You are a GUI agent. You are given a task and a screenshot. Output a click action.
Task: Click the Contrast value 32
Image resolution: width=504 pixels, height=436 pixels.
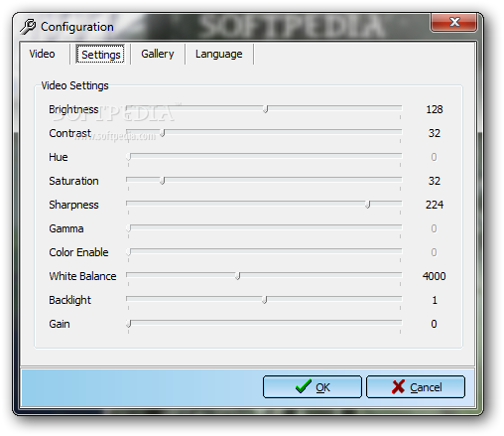(435, 133)
